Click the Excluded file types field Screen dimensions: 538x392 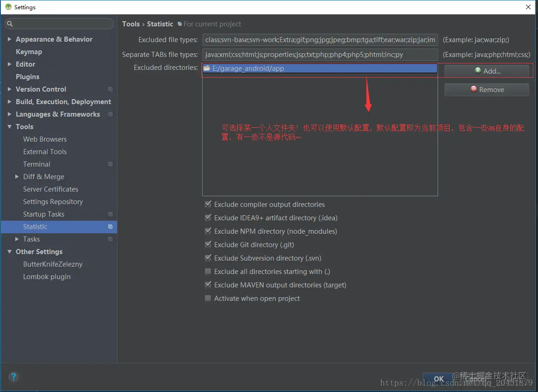(320, 40)
